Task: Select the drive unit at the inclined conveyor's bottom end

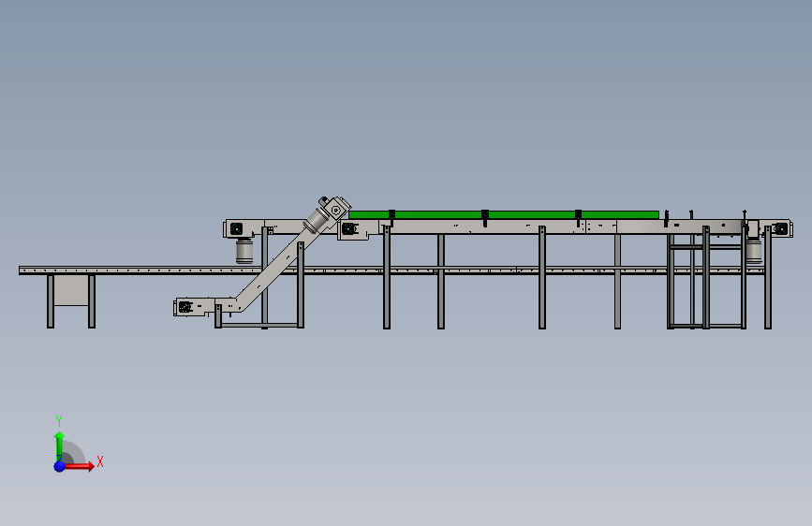Action: (185, 307)
